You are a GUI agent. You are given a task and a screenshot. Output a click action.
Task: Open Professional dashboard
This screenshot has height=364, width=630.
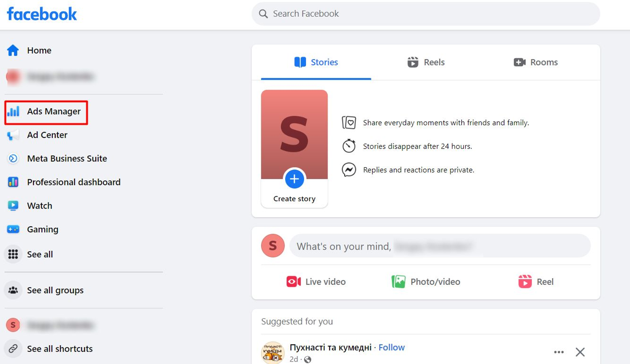pyautogui.click(x=74, y=182)
